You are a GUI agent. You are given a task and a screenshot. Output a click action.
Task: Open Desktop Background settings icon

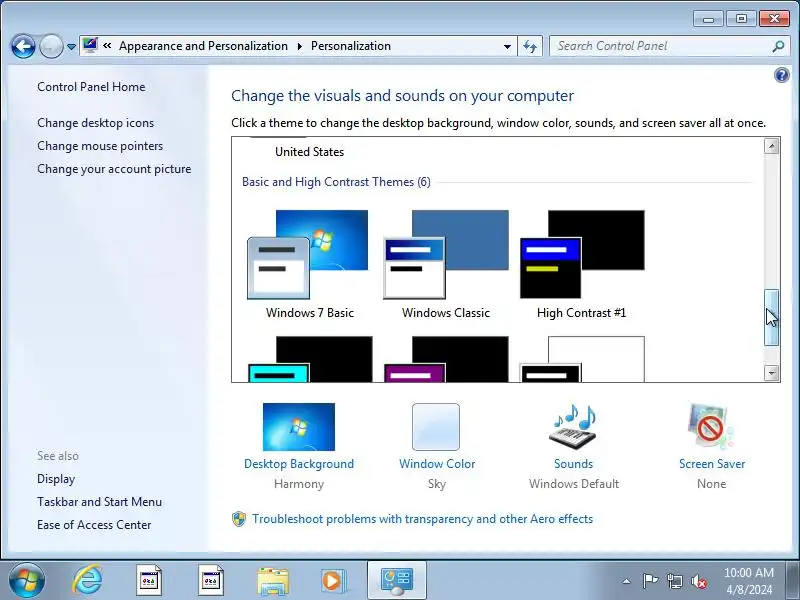pos(299,427)
